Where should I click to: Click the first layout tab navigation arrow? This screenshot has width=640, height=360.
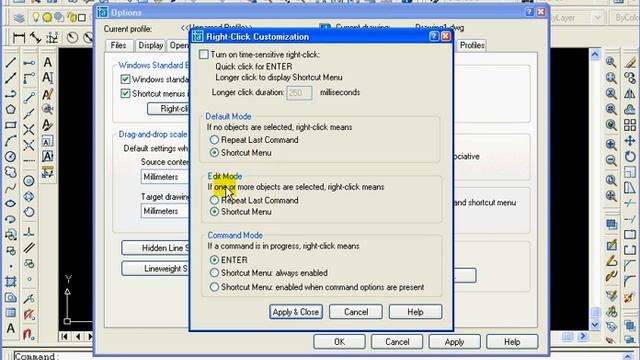pyautogui.click(x=64, y=336)
